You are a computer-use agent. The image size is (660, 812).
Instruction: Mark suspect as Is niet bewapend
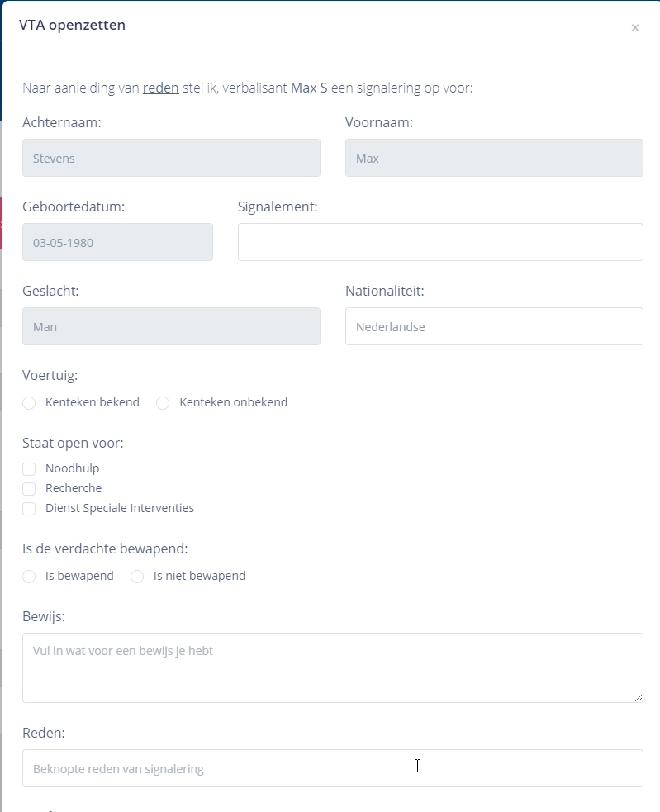pos(137,577)
